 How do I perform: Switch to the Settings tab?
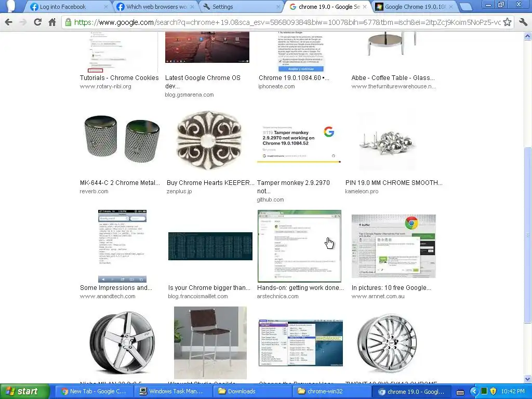coord(241,6)
